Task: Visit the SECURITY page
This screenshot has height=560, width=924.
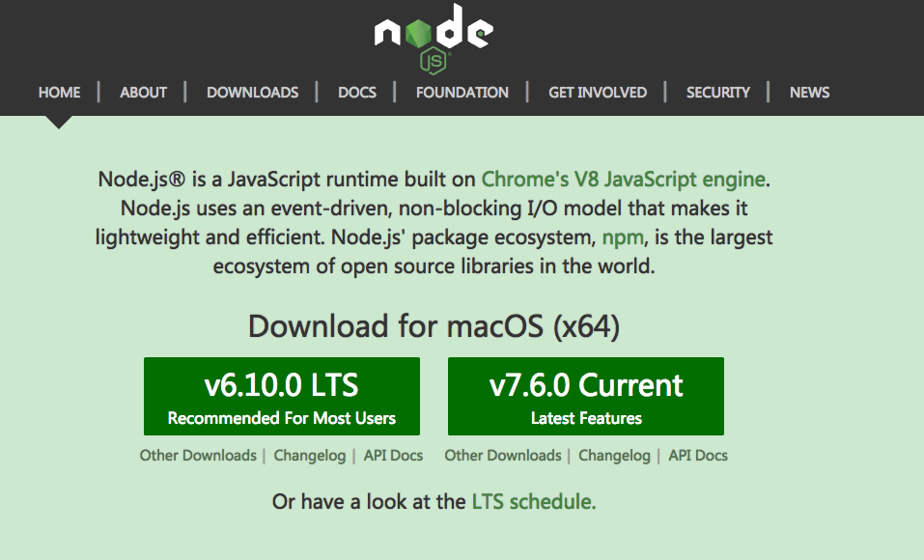Action: tap(717, 93)
